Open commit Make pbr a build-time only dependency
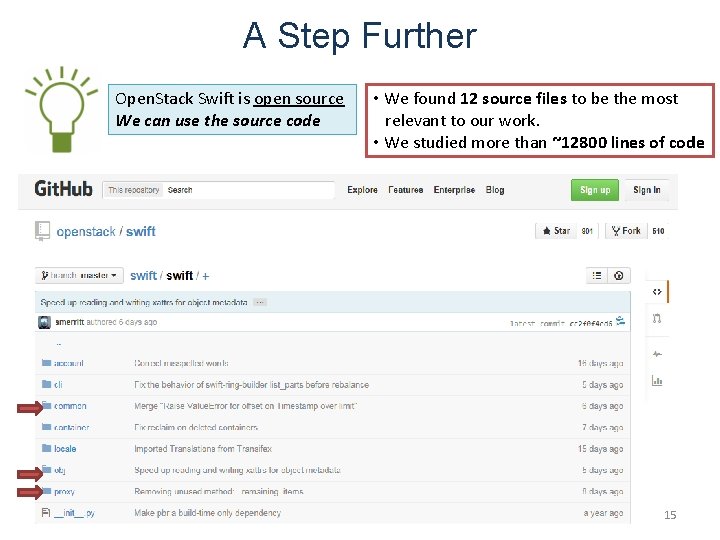 (x=207, y=513)
